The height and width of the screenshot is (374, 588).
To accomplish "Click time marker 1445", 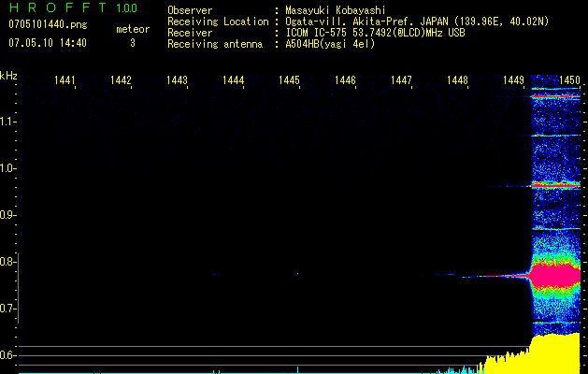I will (x=289, y=80).
